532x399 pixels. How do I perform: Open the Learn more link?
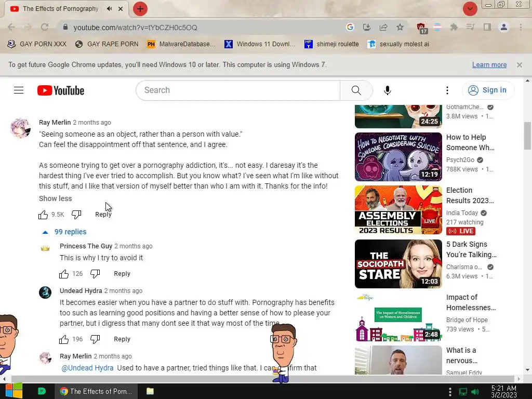tap(489, 65)
